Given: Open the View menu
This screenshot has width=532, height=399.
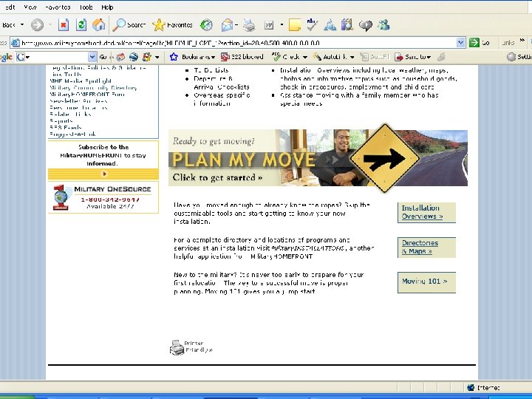Looking at the screenshot, I should (x=30, y=7).
